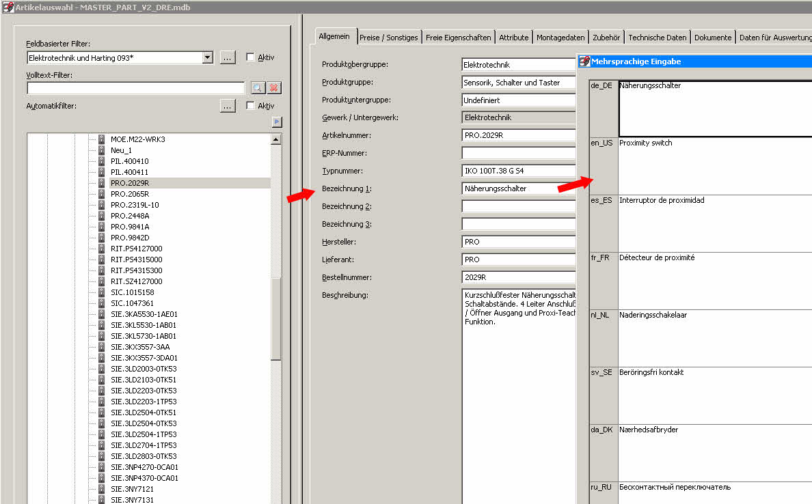This screenshot has width=812, height=504.
Task: Switch to the Technische Daten tab
Action: point(657,38)
